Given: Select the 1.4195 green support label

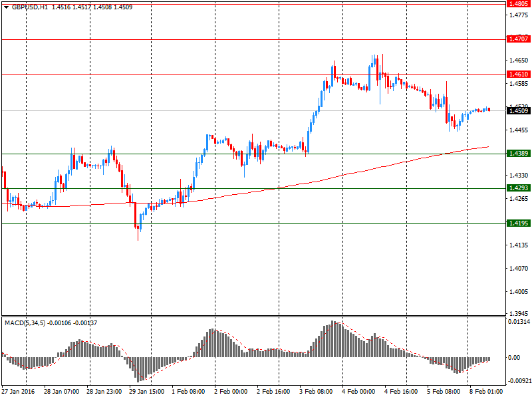Looking at the screenshot, I should click(519, 223).
